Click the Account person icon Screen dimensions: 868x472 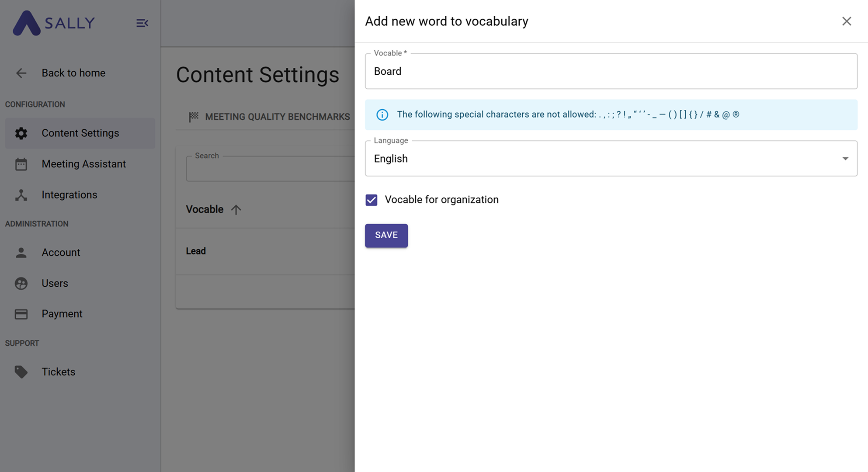[21, 253]
